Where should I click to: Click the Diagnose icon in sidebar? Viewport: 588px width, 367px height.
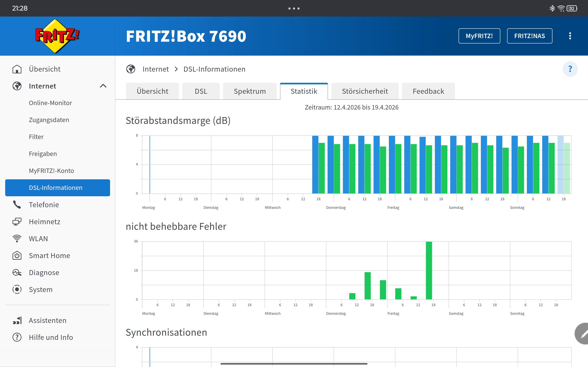point(17,273)
